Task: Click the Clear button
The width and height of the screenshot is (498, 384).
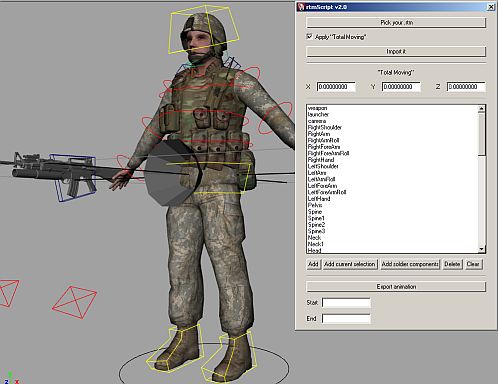Action: pyautogui.click(x=473, y=264)
